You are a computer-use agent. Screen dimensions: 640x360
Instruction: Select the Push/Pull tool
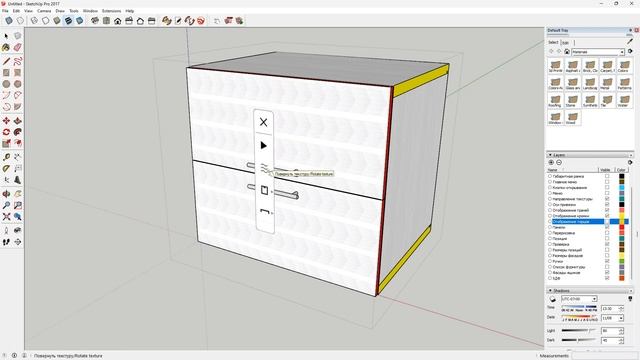18,121
